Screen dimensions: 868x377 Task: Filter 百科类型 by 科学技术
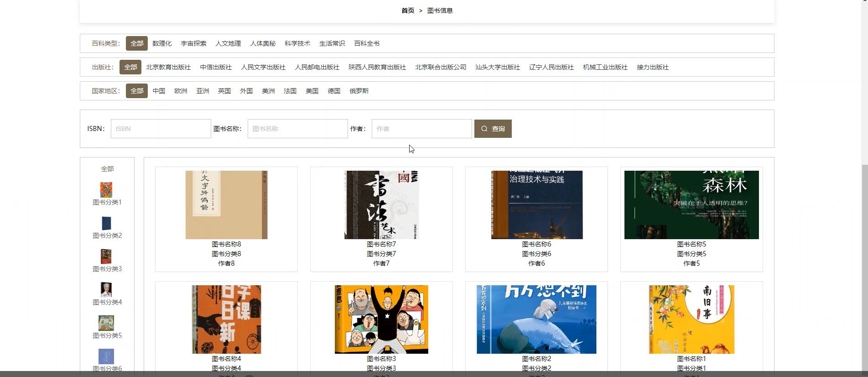297,43
